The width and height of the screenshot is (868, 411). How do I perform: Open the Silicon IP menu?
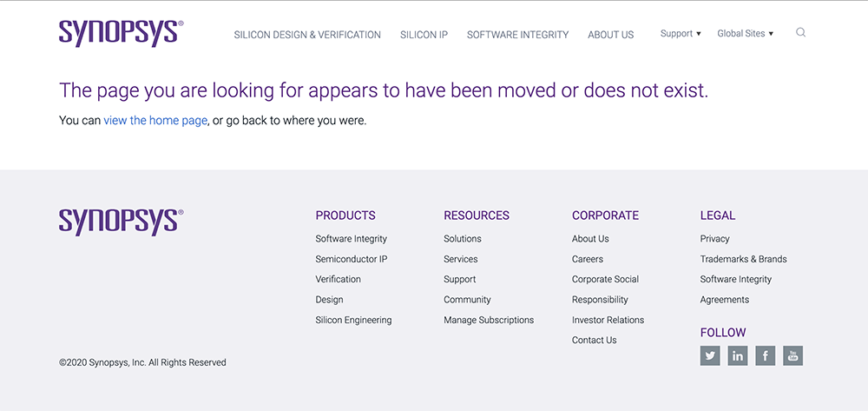pyautogui.click(x=424, y=35)
